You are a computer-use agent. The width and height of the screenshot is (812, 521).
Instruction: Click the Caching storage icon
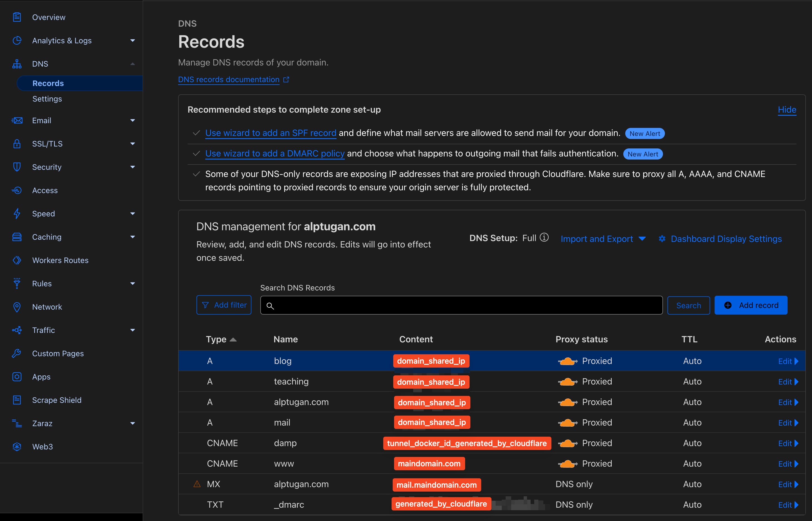[x=17, y=237]
